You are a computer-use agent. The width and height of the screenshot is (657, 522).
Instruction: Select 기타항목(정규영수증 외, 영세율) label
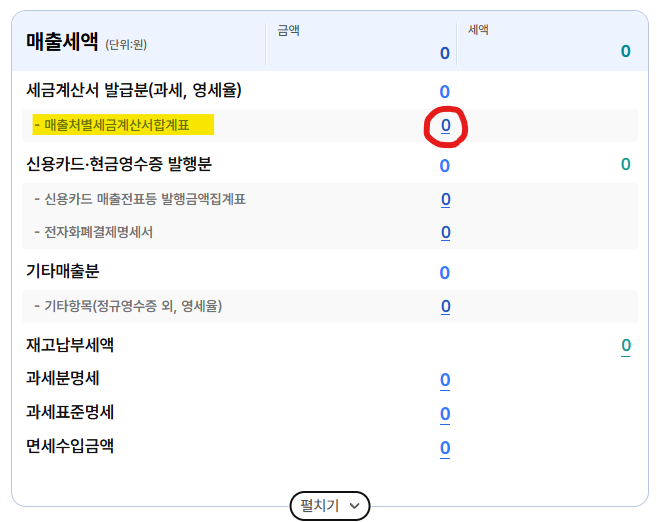pos(128,306)
